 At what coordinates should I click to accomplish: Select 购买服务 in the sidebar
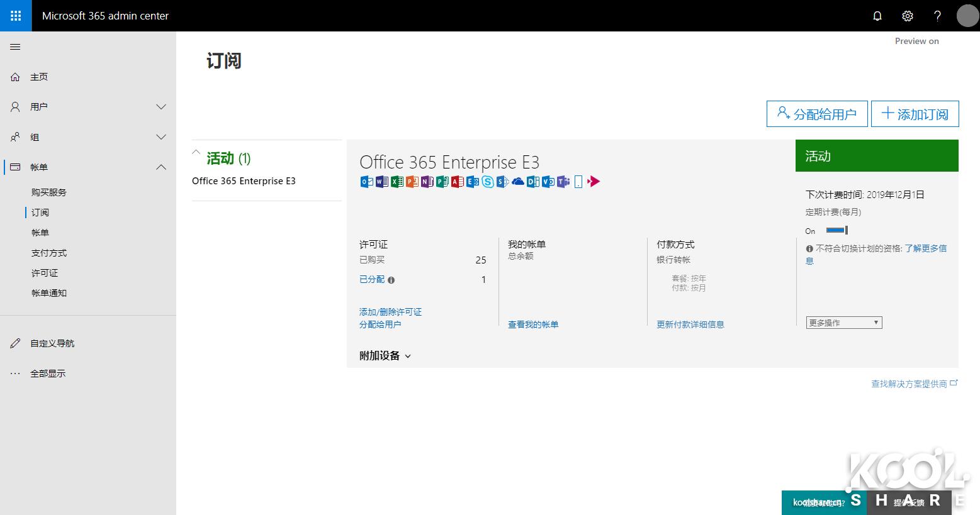(48, 192)
